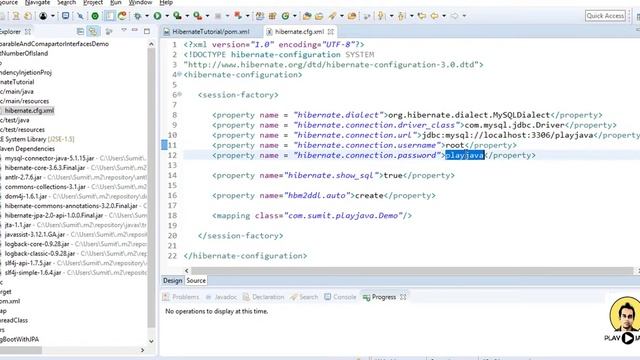Open the Console view tab
The height and width of the screenshot is (360, 640).
340,297
